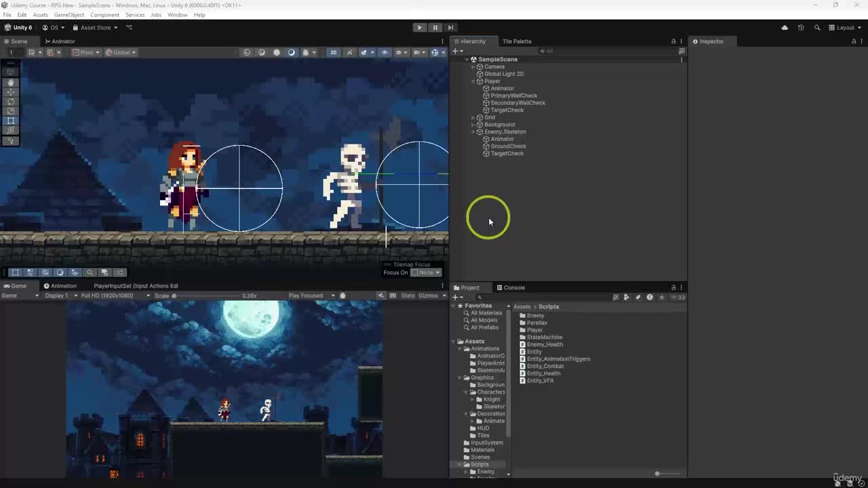Collapse the Player object in Hierarchy
The height and width of the screenshot is (488, 868).
[473, 81]
